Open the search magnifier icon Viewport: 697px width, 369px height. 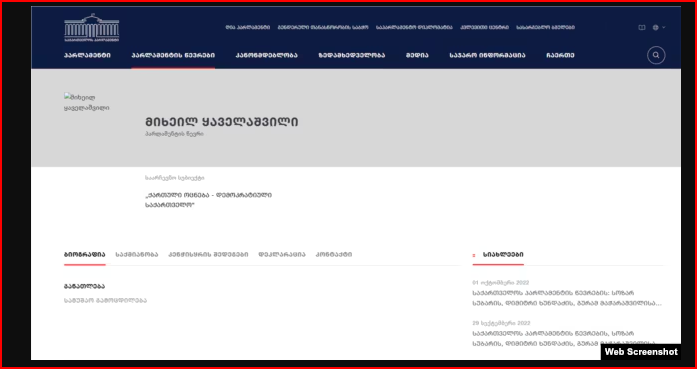click(x=656, y=56)
